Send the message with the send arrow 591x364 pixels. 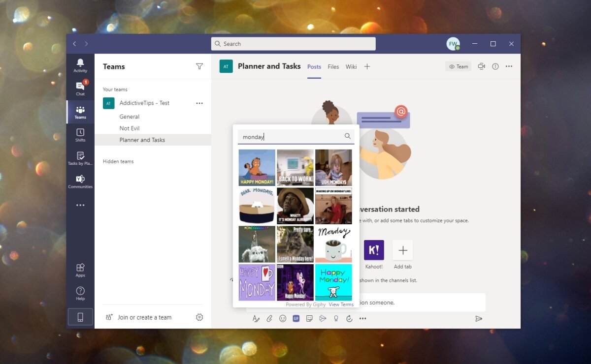pos(479,318)
